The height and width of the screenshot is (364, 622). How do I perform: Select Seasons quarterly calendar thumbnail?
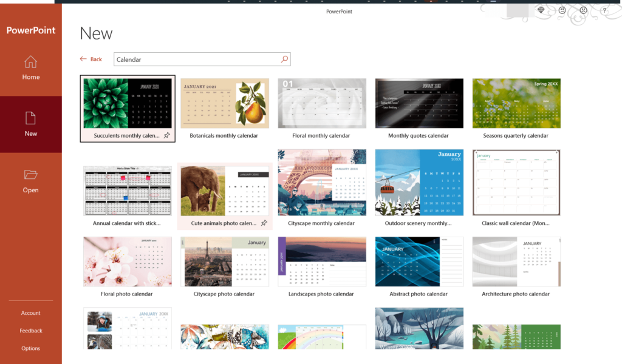516,103
